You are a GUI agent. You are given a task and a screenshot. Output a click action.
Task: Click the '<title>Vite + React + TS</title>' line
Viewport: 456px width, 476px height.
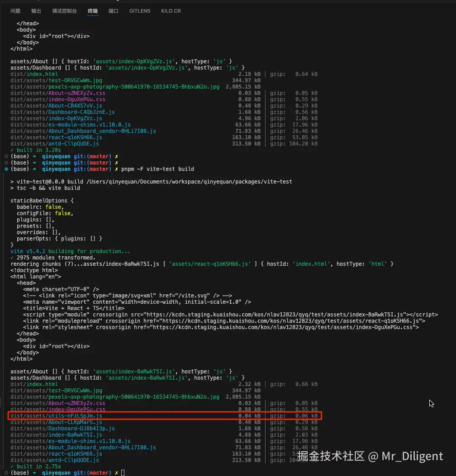pos(74,308)
